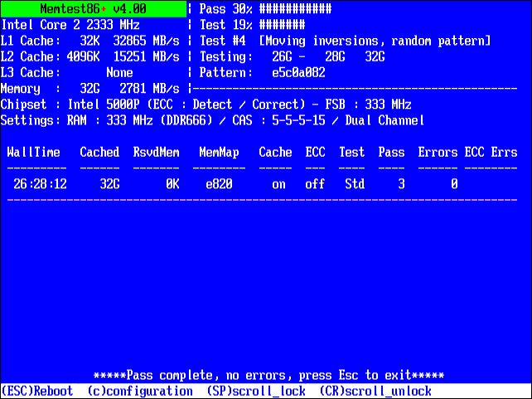Viewport: 532px width, 399px height.
Task: Click the ECC Errs column header
Action: coord(491,153)
